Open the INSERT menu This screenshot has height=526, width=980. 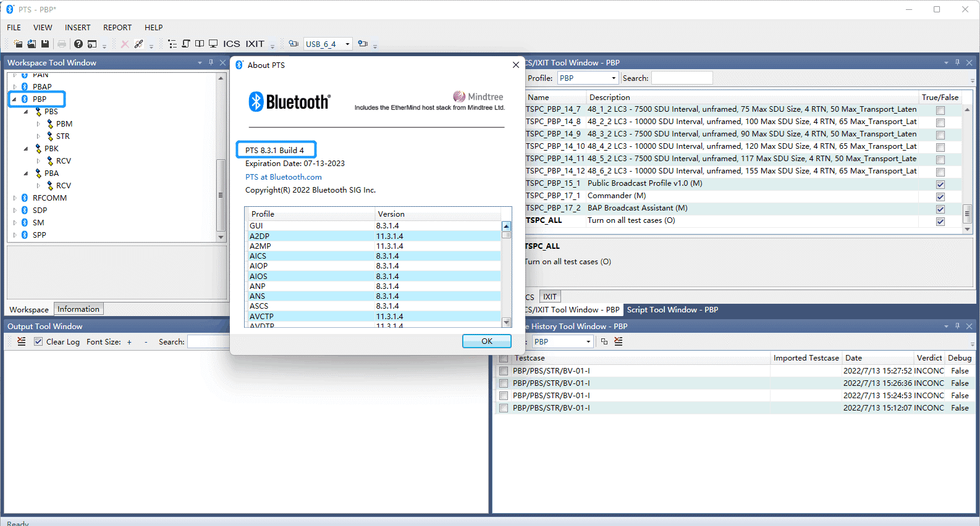pyautogui.click(x=78, y=27)
